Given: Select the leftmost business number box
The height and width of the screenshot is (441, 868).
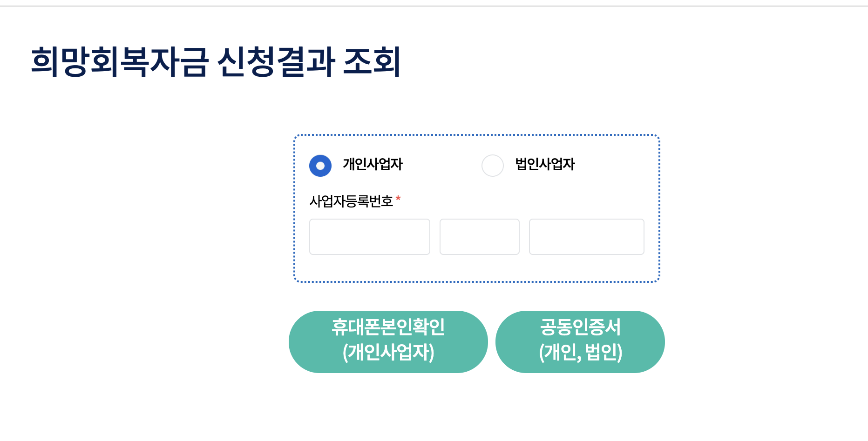Looking at the screenshot, I should 369,237.
